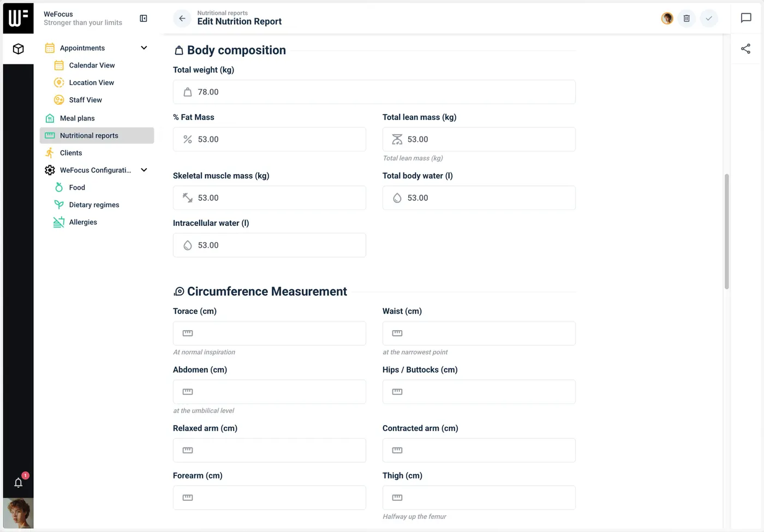The height and width of the screenshot is (532, 764).
Task: Collapse the sidebar panel toggle icon
Action: coord(144,19)
